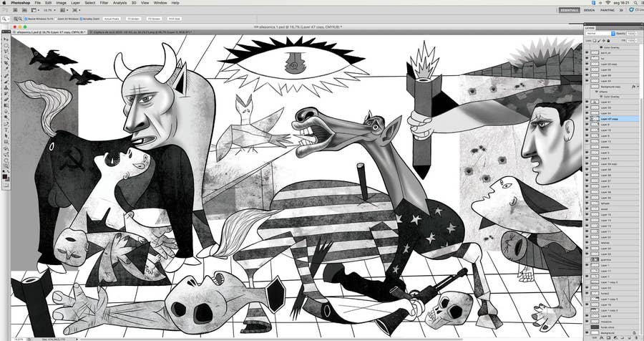Show the guernica layer
644x341 pixels.
coord(587,260)
